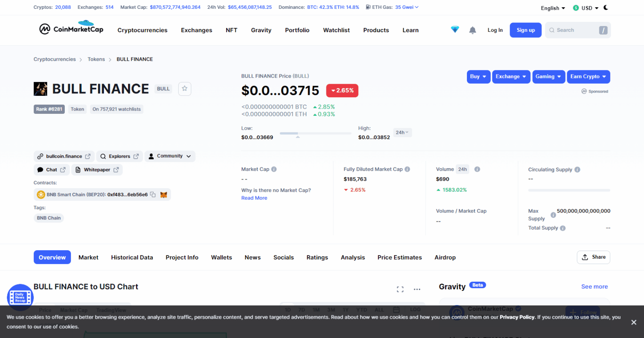This screenshot has width=644, height=338.
Task: Click the Volume info icon
Action: click(477, 169)
